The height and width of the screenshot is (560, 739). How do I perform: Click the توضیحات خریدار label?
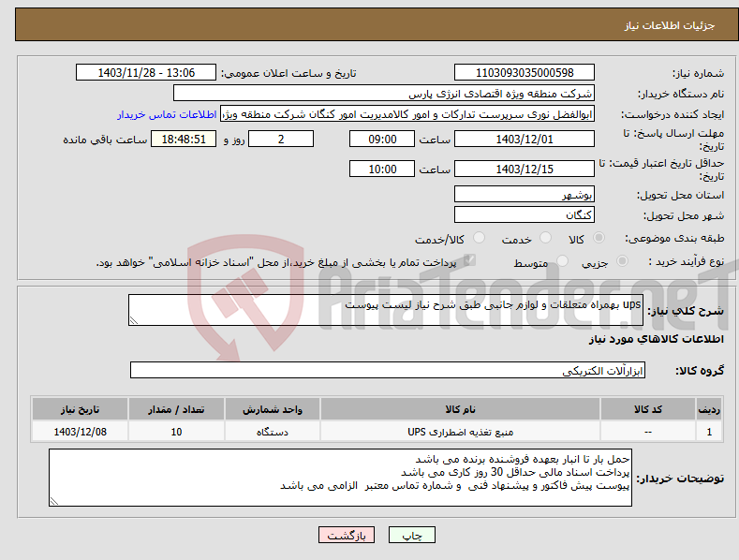click(680, 479)
